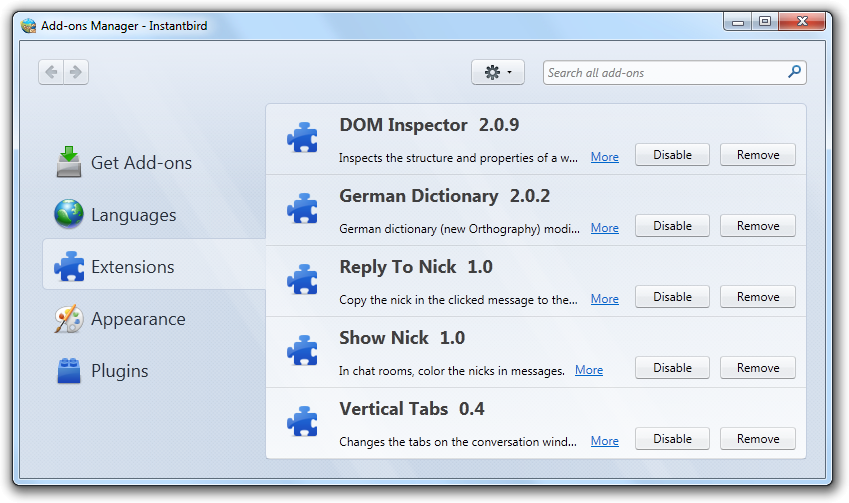Click the forward navigation arrow
Image resolution: width=849 pixels, height=503 pixels.
pyautogui.click(x=76, y=72)
